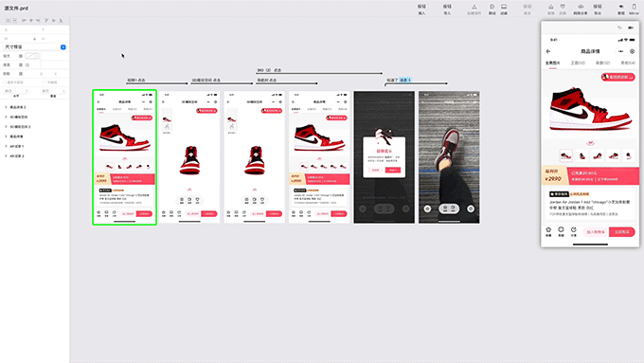Click the X position input field
Image resolution: width=644 pixels, height=363 pixels.
tap(21, 30)
